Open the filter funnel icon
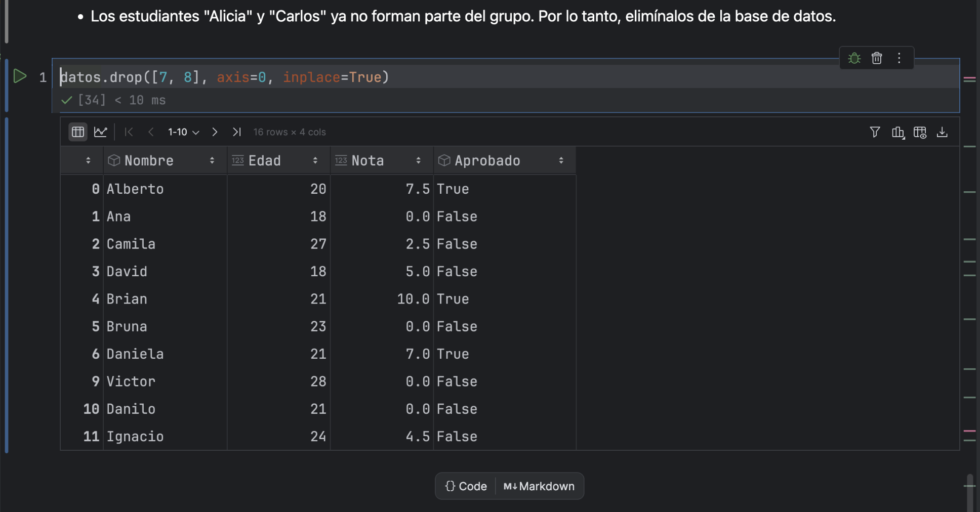This screenshot has height=512, width=980. coord(875,132)
